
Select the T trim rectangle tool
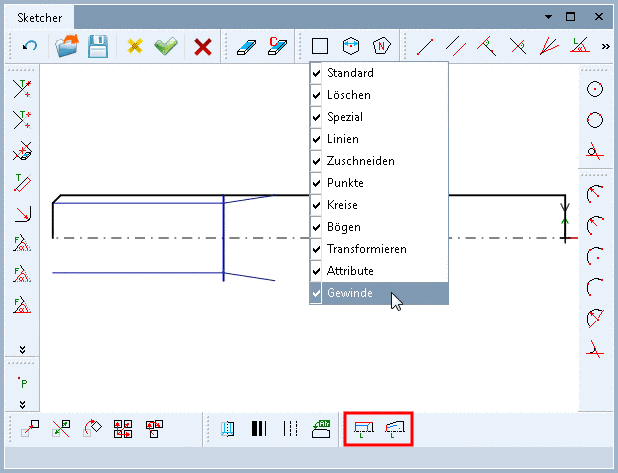click(x=22, y=182)
